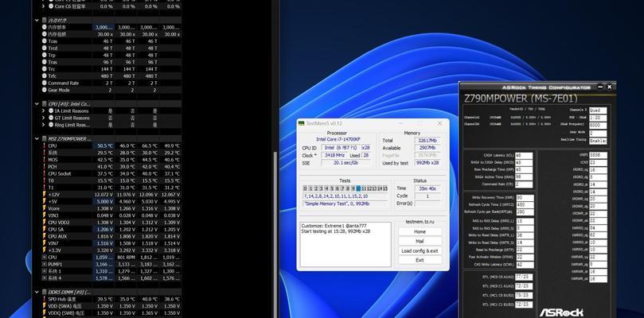Click the clock icon beside Gear Mode
This screenshot has height=318, width=644.
coord(45,90)
